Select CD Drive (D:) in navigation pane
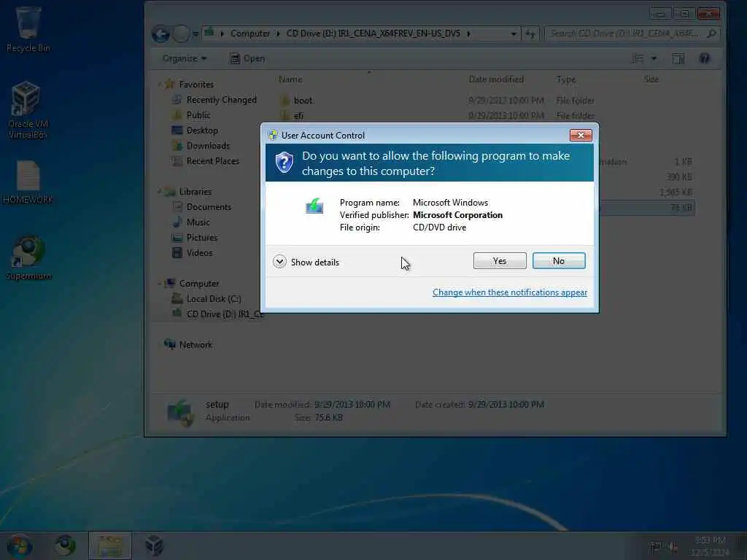Image resolution: width=747 pixels, height=560 pixels. pos(223,314)
